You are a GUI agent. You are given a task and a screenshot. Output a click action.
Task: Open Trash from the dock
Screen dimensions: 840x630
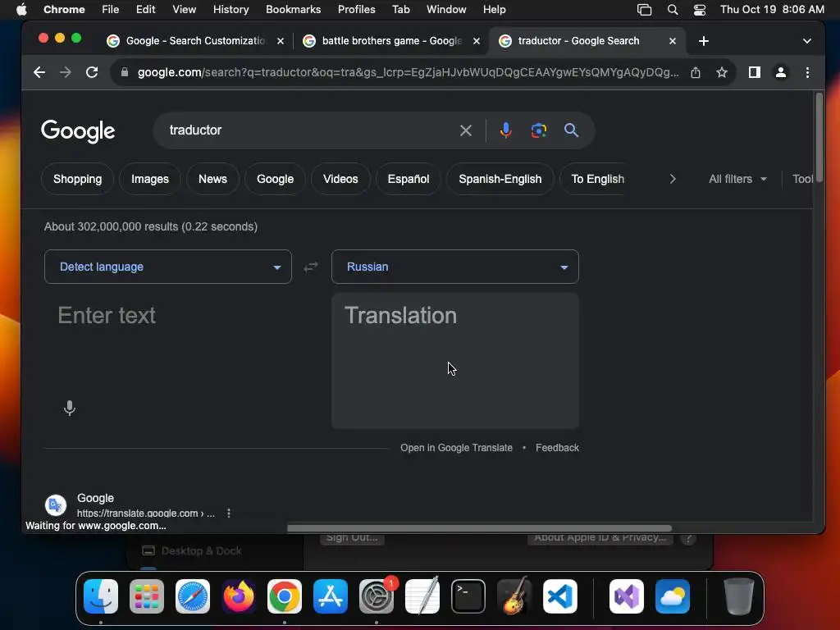739,596
